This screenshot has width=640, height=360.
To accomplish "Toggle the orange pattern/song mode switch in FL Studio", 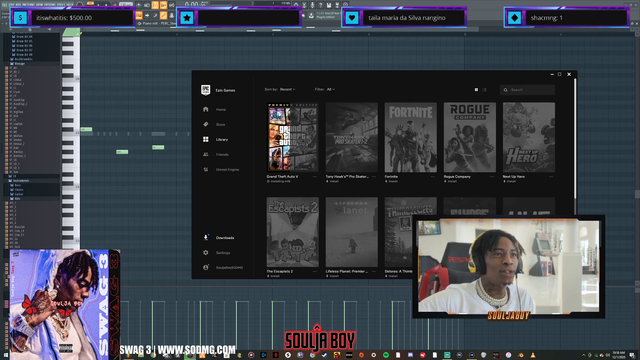I will click(90, 3).
